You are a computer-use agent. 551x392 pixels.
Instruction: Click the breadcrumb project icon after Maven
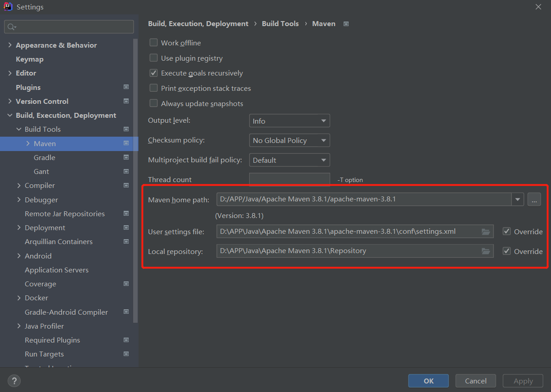point(346,24)
